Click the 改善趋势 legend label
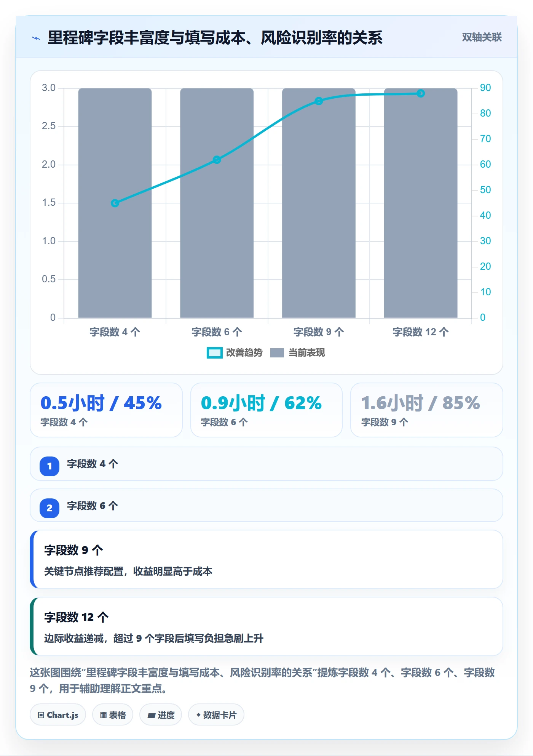Screen dimensions: 533x756 (x=244, y=353)
